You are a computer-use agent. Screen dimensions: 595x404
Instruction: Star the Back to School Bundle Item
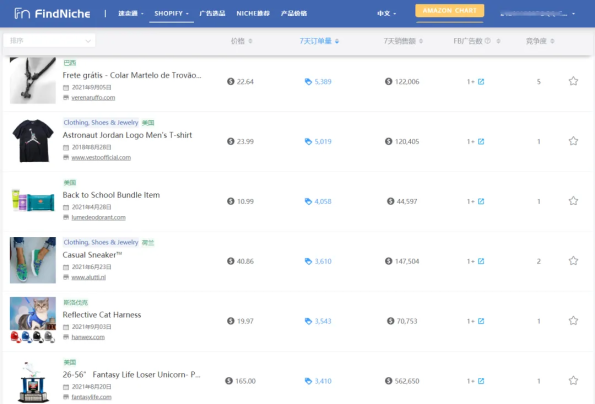tap(573, 201)
